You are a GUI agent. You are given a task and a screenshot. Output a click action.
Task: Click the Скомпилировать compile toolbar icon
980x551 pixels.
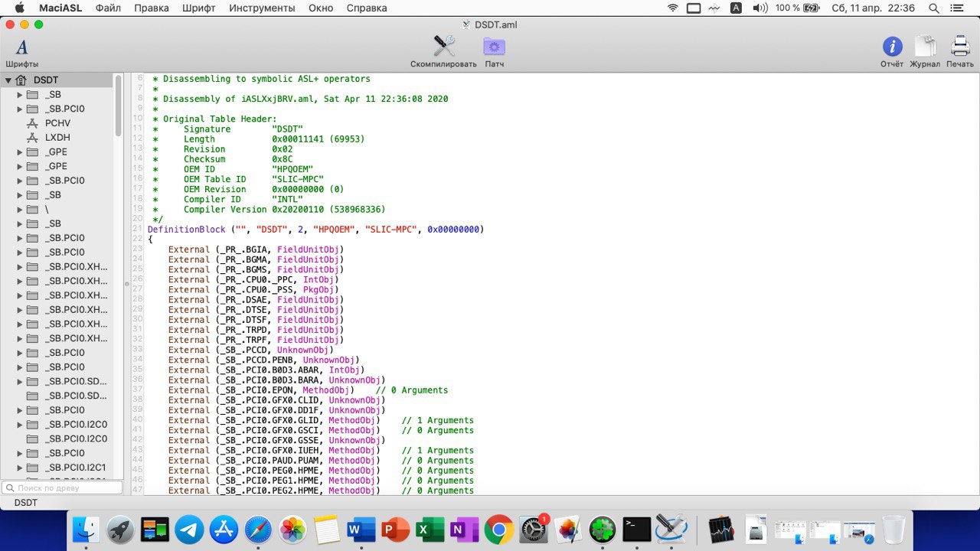click(444, 46)
